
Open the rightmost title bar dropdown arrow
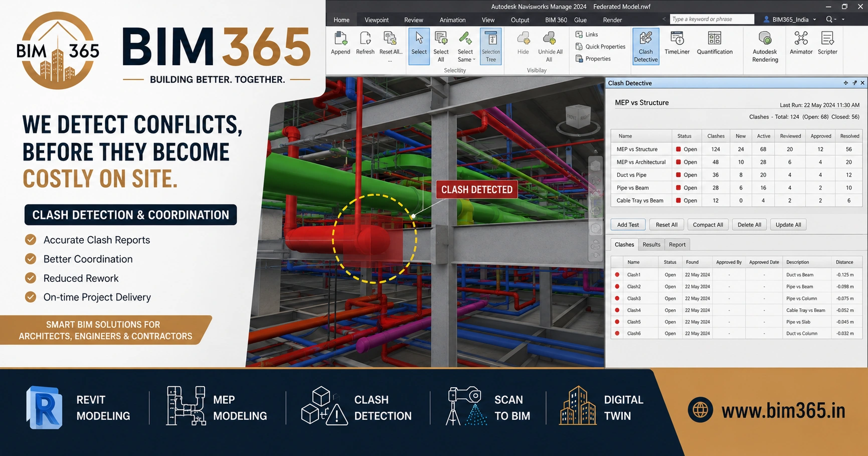[843, 19]
